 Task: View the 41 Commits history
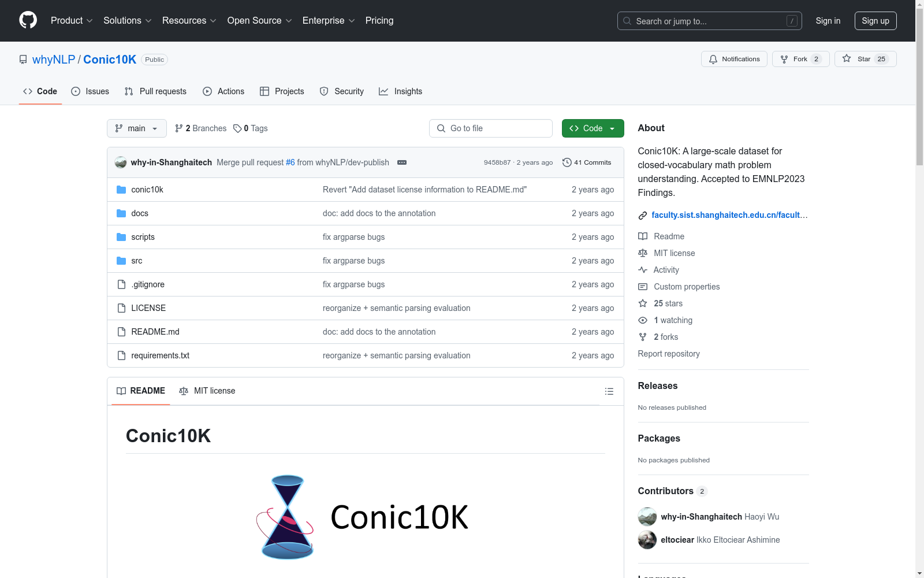pyautogui.click(x=587, y=162)
